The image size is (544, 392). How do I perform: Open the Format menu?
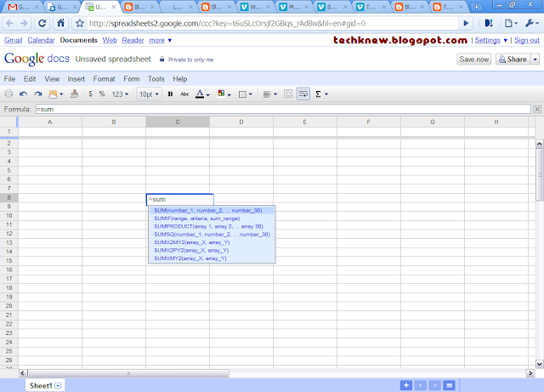pos(104,79)
